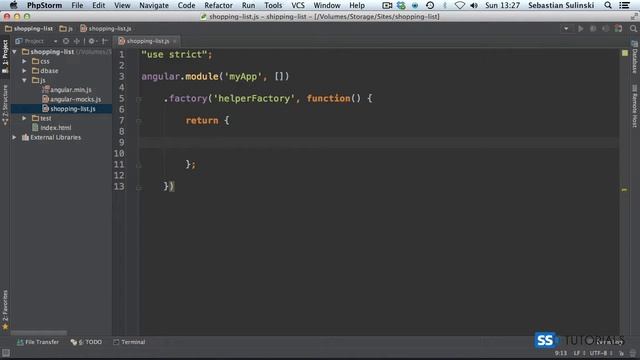Open the File Transfer tool window
This screenshot has height=360, width=640.
point(38,342)
